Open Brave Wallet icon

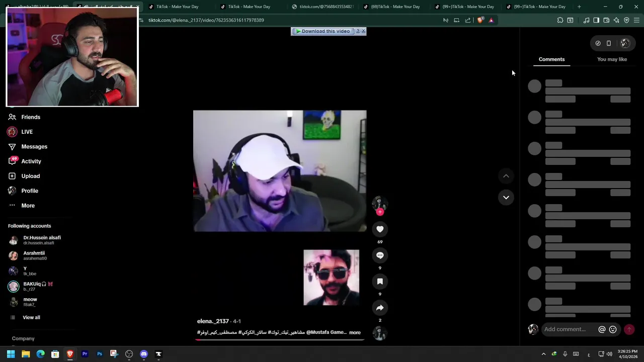pos(606,20)
